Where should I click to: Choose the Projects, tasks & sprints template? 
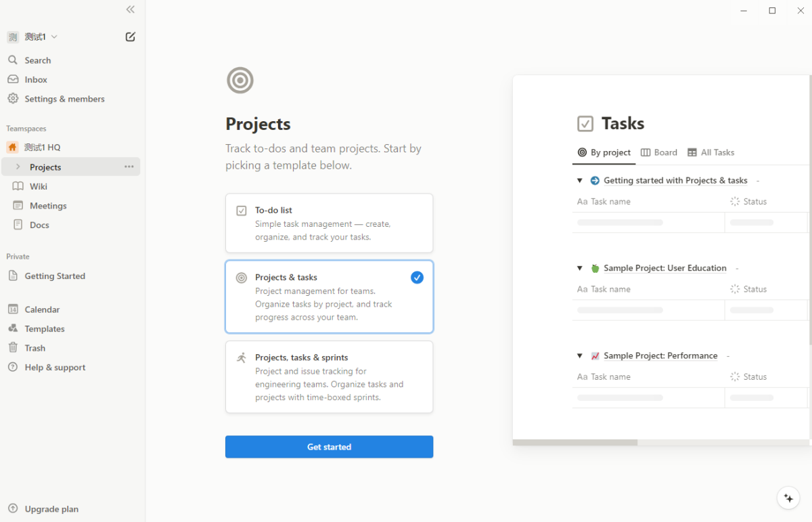329,377
